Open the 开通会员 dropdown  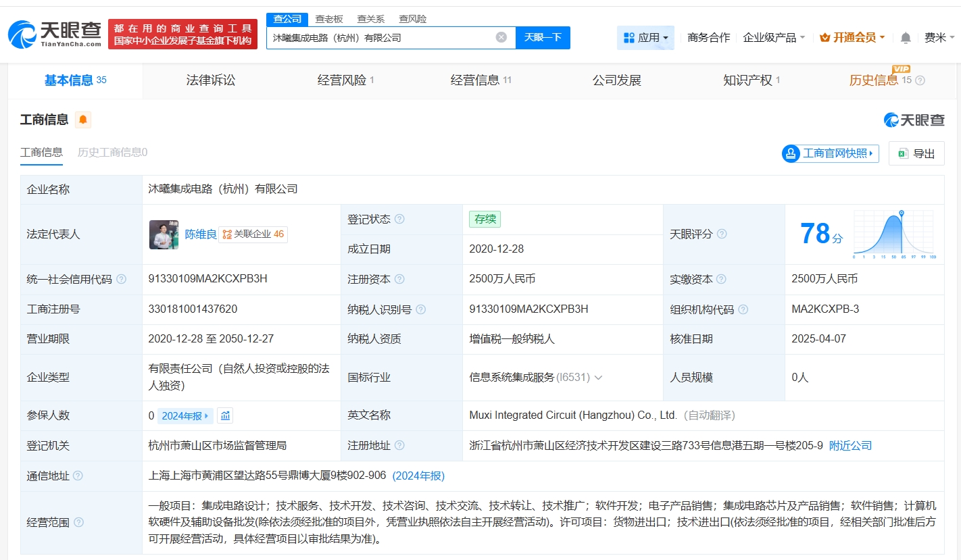point(852,38)
